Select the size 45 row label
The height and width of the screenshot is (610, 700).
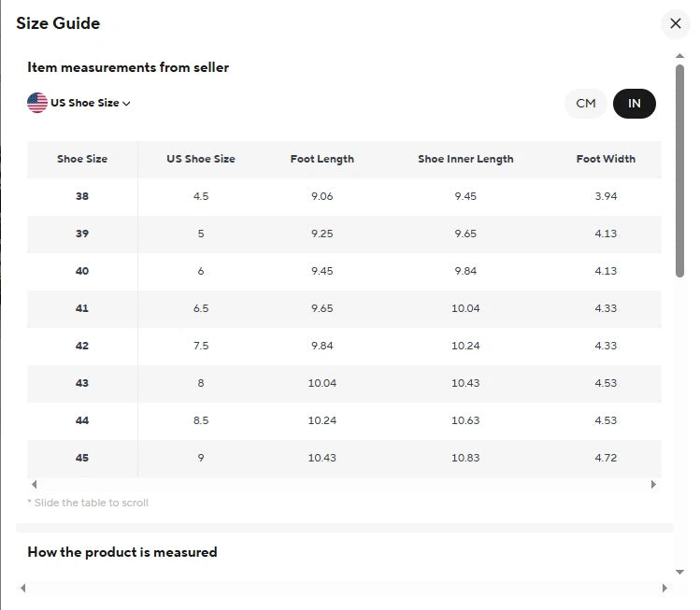click(82, 458)
